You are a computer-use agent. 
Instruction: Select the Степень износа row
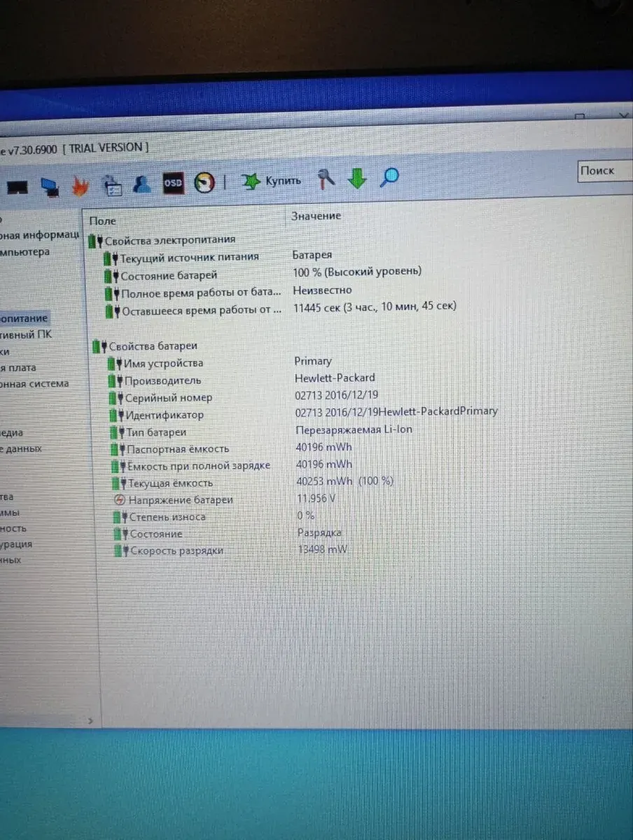coord(167,517)
